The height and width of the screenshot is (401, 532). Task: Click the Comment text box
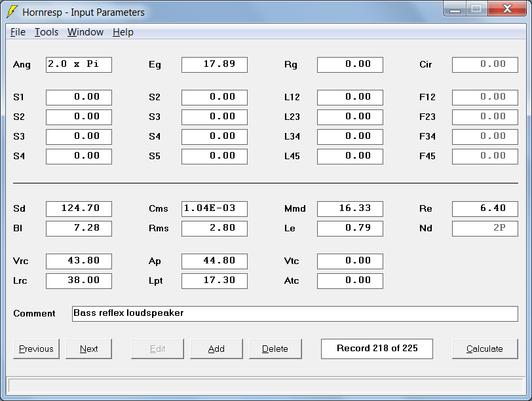click(295, 314)
